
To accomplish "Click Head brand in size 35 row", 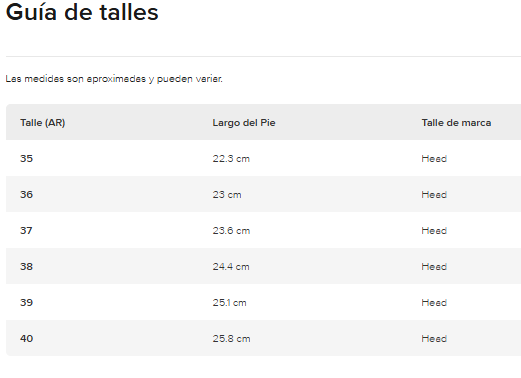I will [434, 159].
